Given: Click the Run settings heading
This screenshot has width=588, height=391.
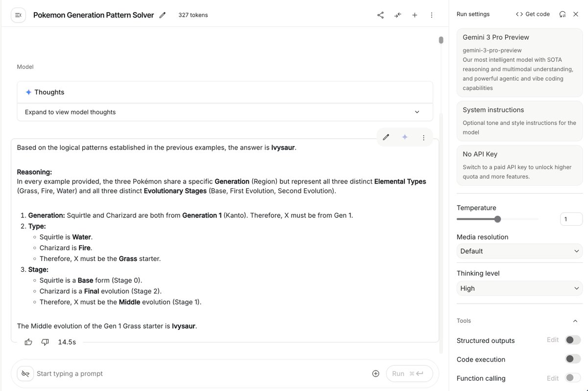Looking at the screenshot, I should click(473, 14).
